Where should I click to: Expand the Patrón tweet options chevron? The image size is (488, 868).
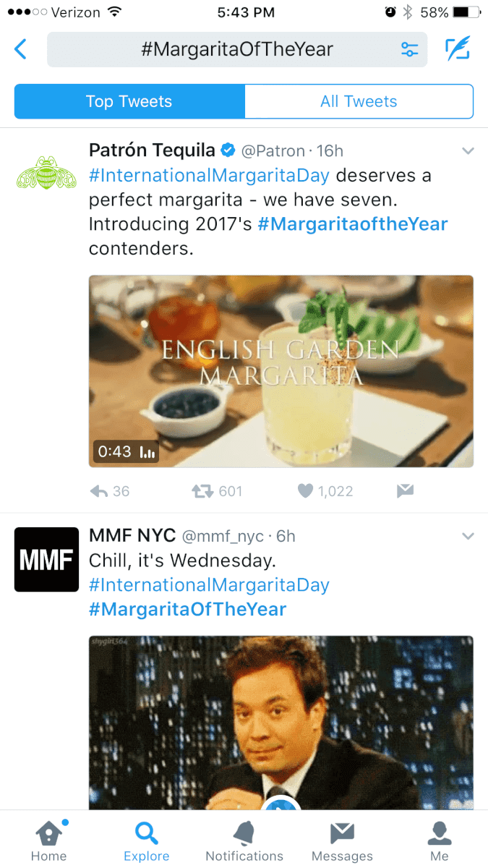468,151
